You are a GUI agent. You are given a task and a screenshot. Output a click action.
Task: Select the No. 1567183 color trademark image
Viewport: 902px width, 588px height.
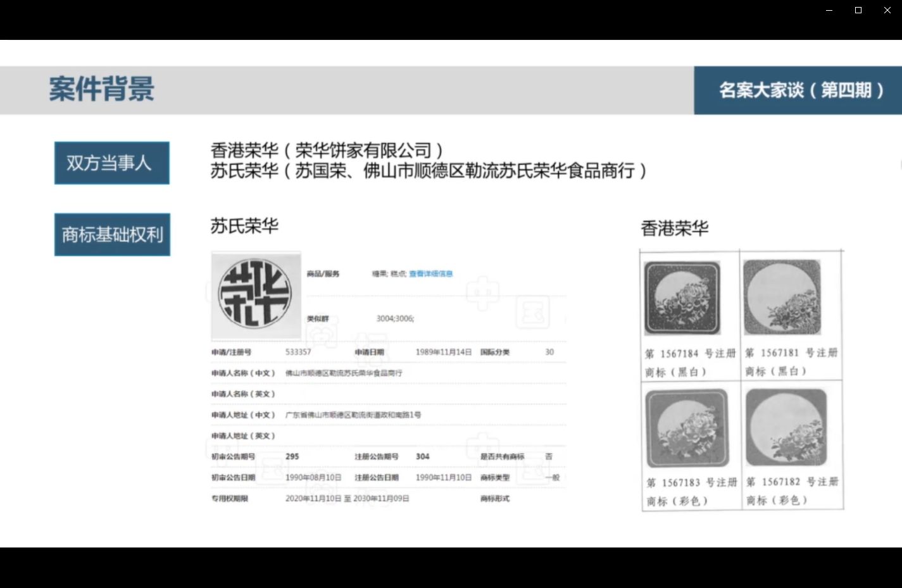687,428
